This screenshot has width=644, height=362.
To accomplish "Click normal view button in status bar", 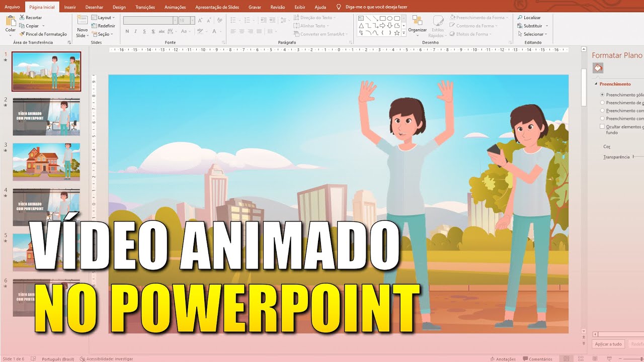I will click(x=566, y=359).
